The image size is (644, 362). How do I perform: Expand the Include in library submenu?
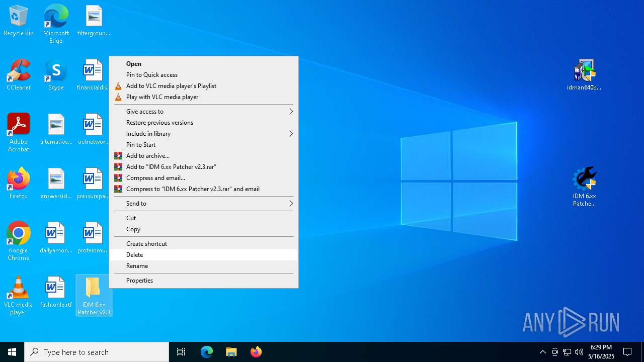[x=204, y=134]
